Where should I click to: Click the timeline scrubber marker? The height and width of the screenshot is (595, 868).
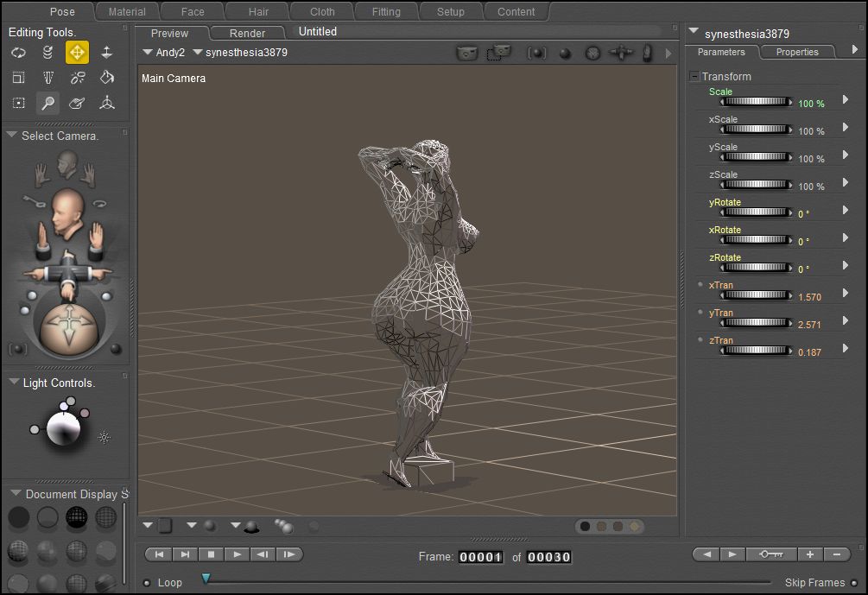point(206,579)
